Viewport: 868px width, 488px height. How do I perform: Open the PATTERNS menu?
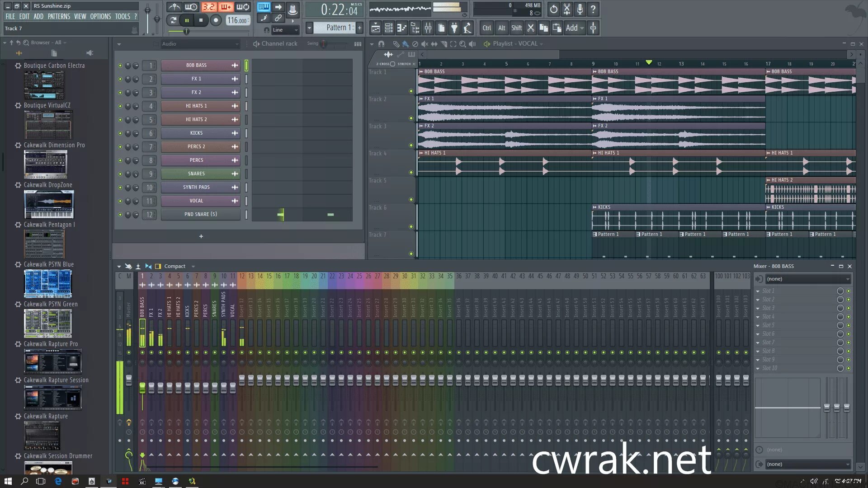click(x=59, y=16)
